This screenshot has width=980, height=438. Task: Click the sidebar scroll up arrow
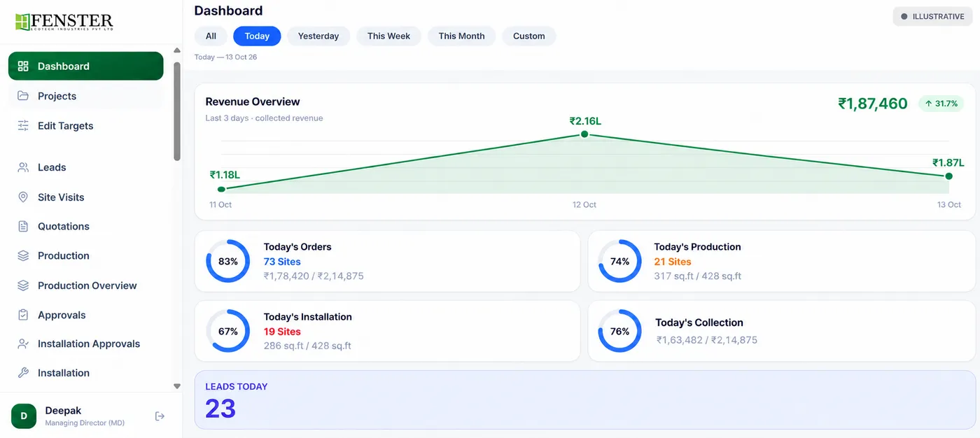tap(177, 51)
